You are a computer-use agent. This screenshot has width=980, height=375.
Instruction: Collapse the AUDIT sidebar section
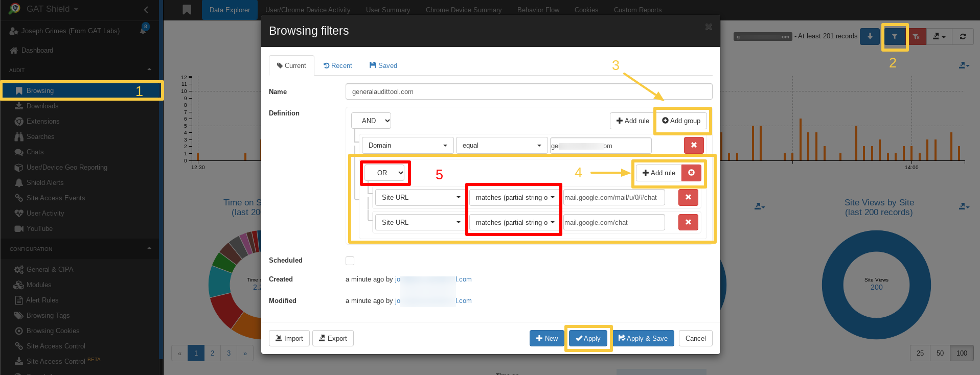[149, 69]
